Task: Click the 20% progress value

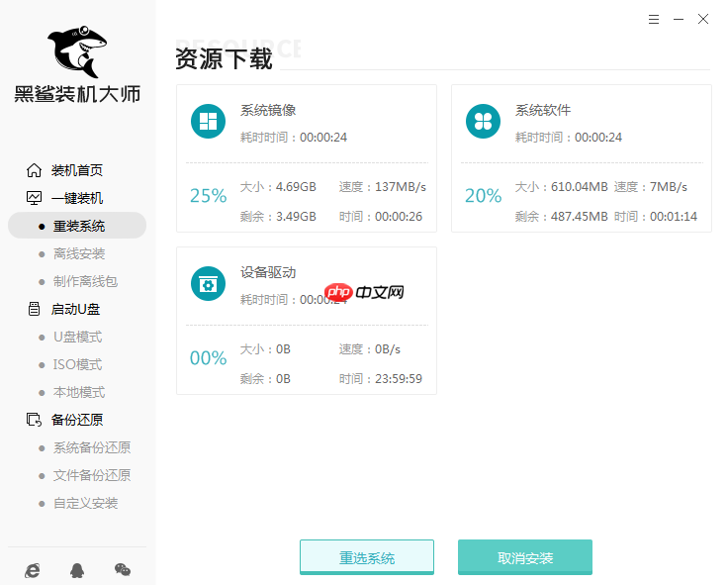Action: click(483, 196)
